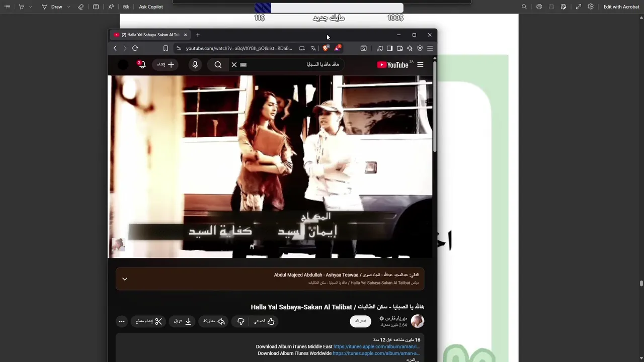Expand highlighter color options arrow
This screenshot has height=362, width=644.
[x=30, y=7]
